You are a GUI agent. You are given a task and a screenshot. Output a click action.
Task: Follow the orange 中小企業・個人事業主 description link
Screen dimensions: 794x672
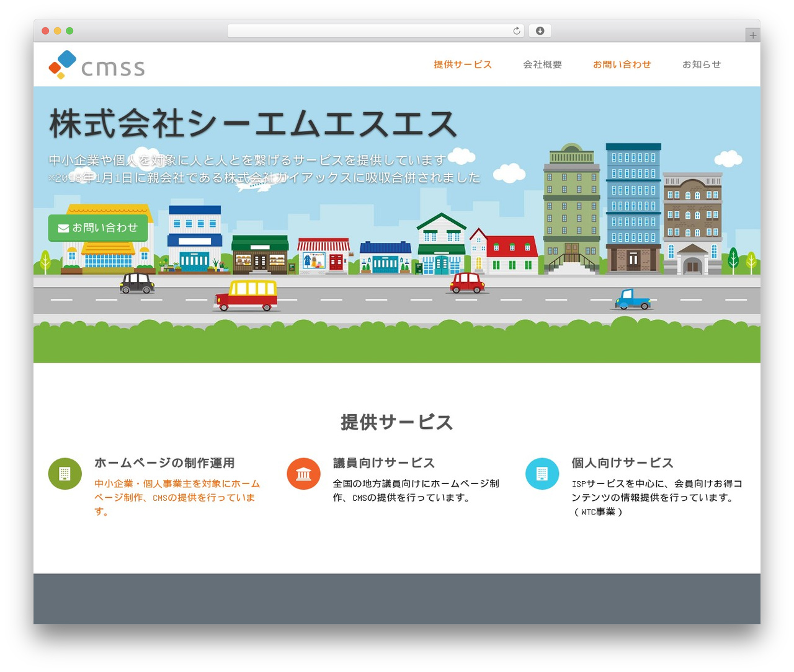point(177,497)
